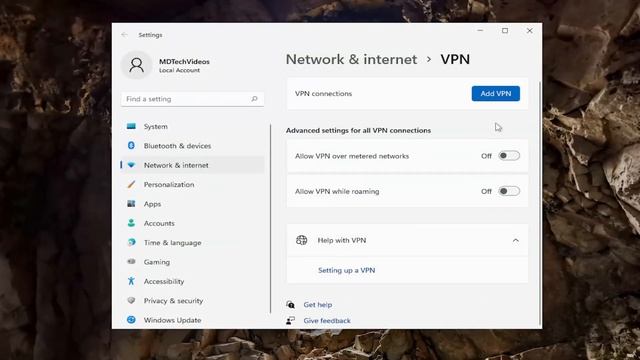The width and height of the screenshot is (640, 360).
Task: Collapse the Help with VPN section
Action: coord(516,240)
